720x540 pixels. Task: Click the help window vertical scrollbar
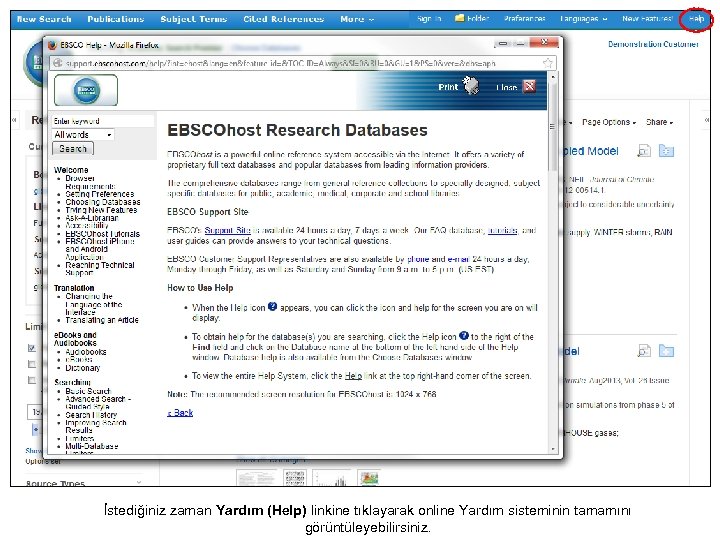tap(552, 262)
